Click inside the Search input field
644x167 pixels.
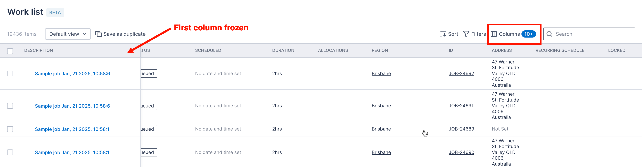(583, 34)
